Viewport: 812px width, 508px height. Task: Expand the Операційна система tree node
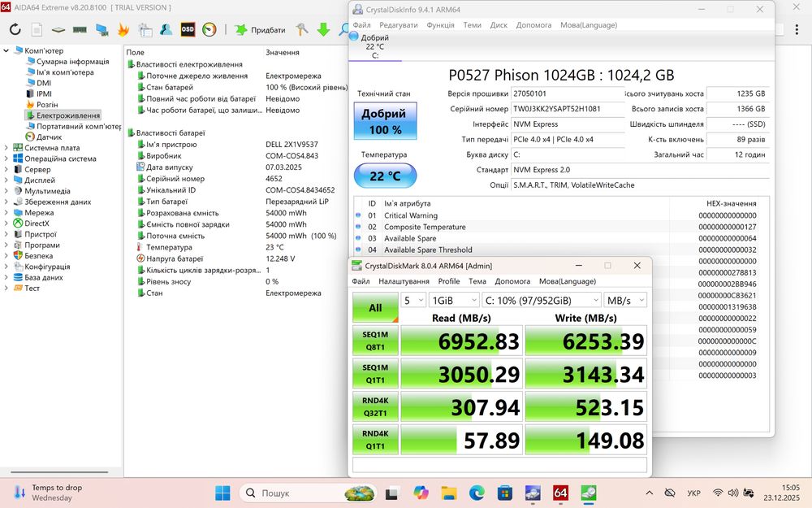click(x=6, y=158)
